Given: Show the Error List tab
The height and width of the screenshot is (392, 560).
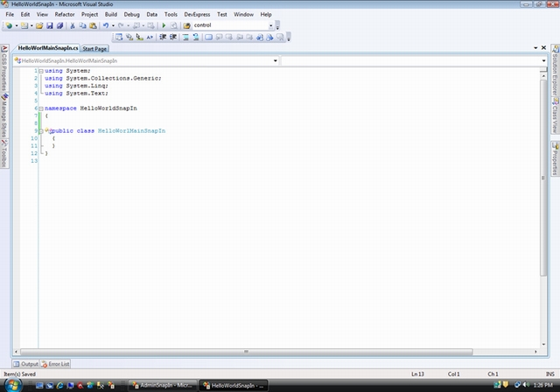Looking at the screenshot, I should tap(55, 364).
